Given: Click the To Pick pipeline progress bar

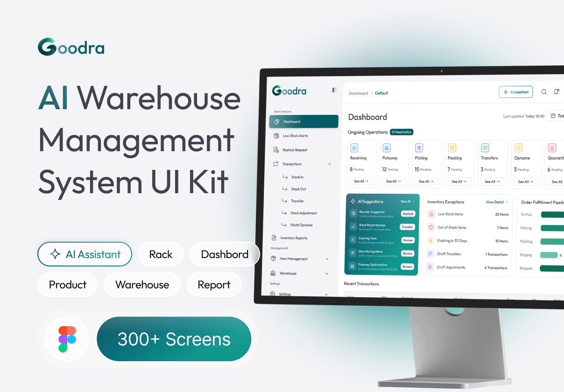Looking at the screenshot, I should 552,215.
